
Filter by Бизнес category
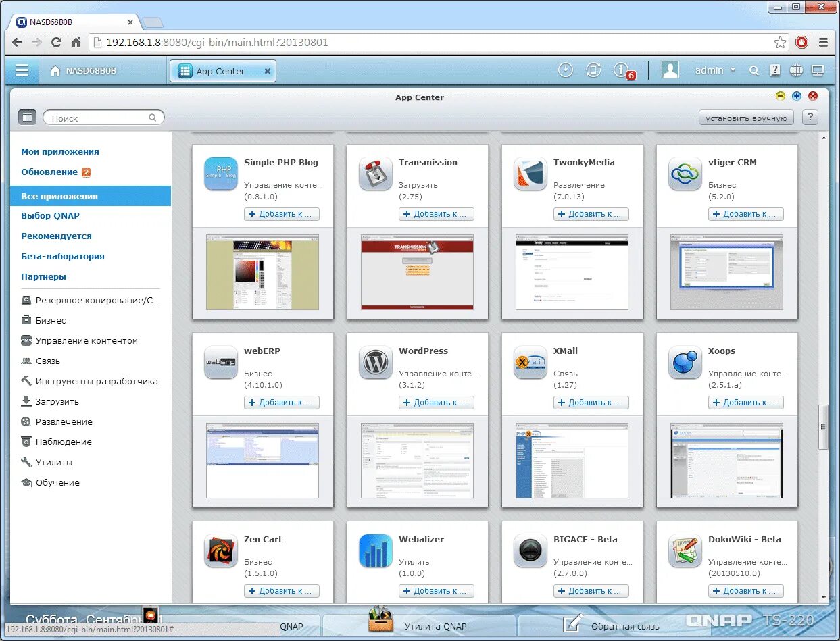[43, 321]
